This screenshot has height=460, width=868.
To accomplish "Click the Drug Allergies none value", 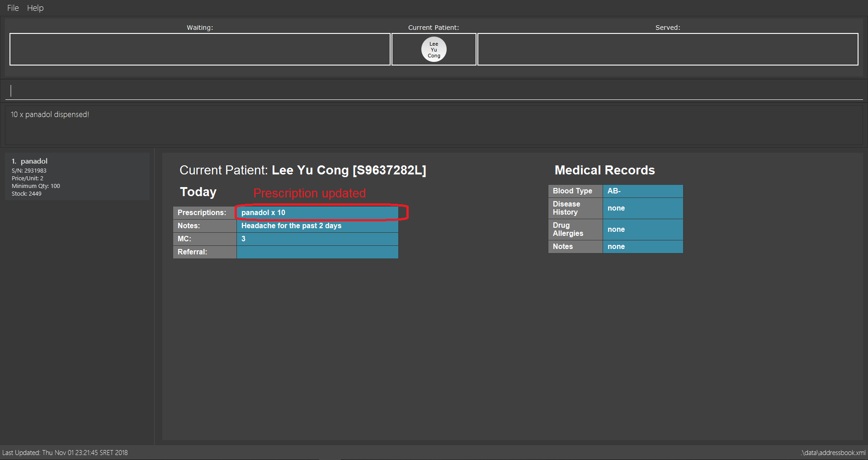I will [x=643, y=230].
